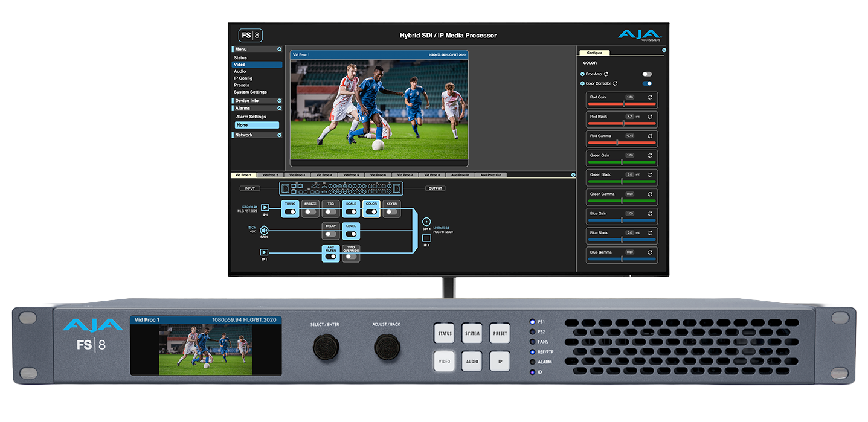
Task: Click the SDI 1 output connector icon
Action: pos(426,221)
